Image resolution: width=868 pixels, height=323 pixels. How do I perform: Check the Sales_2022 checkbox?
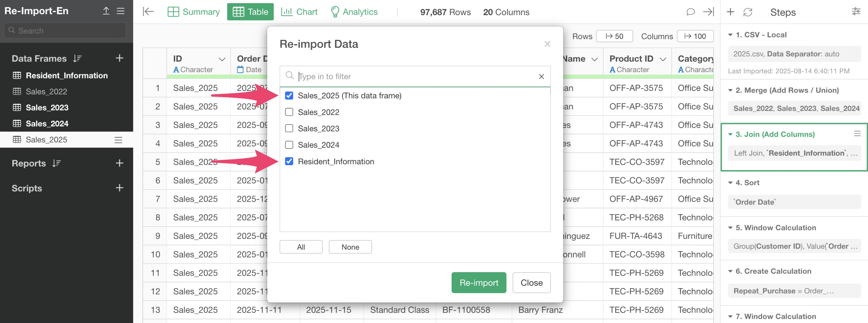point(289,112)
